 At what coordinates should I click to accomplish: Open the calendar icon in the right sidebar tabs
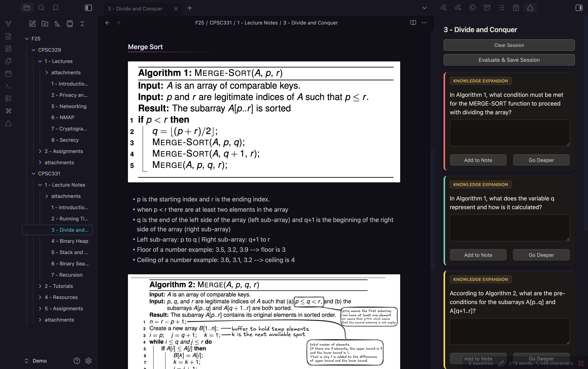pyautogui.click(x=516, y=8)
